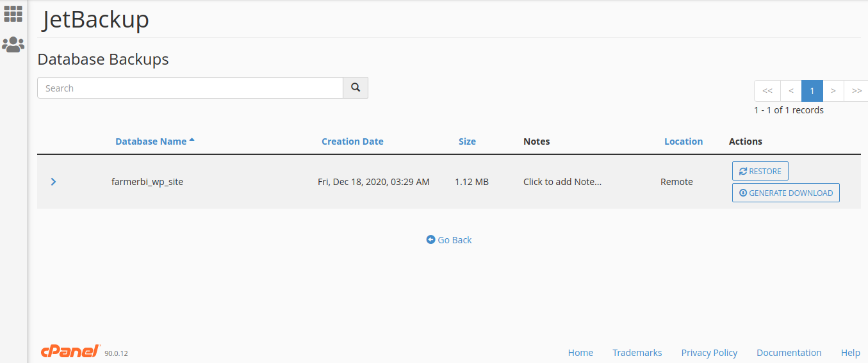
Task: Select the farmerbi_wp_site database name
Action: click(x=147, y=182)
